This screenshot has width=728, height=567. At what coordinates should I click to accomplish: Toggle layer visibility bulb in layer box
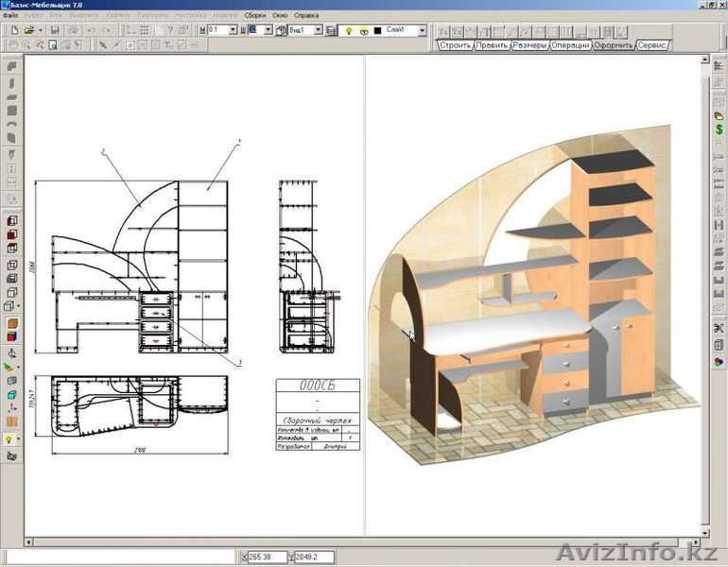pos(349,30)
